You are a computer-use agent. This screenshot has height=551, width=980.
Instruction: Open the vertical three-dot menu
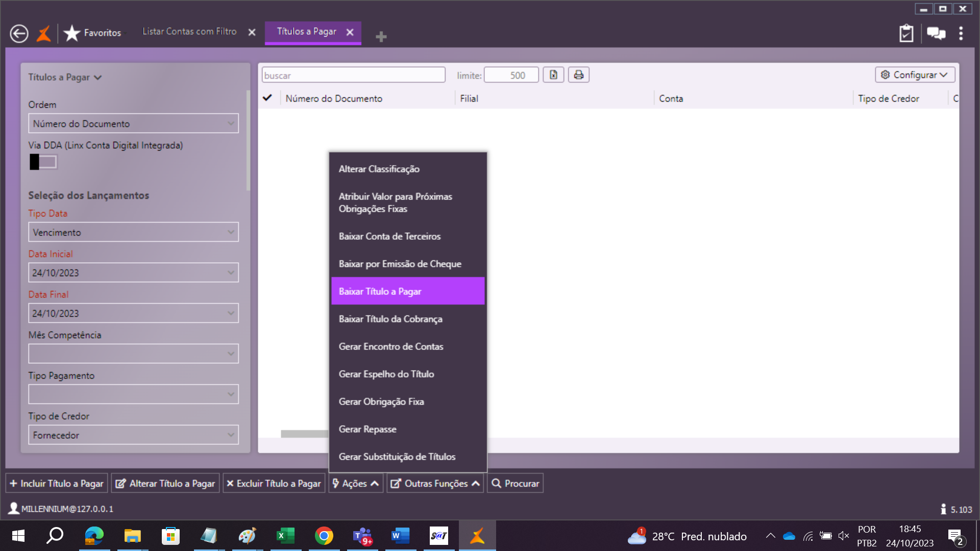(961, 34)
